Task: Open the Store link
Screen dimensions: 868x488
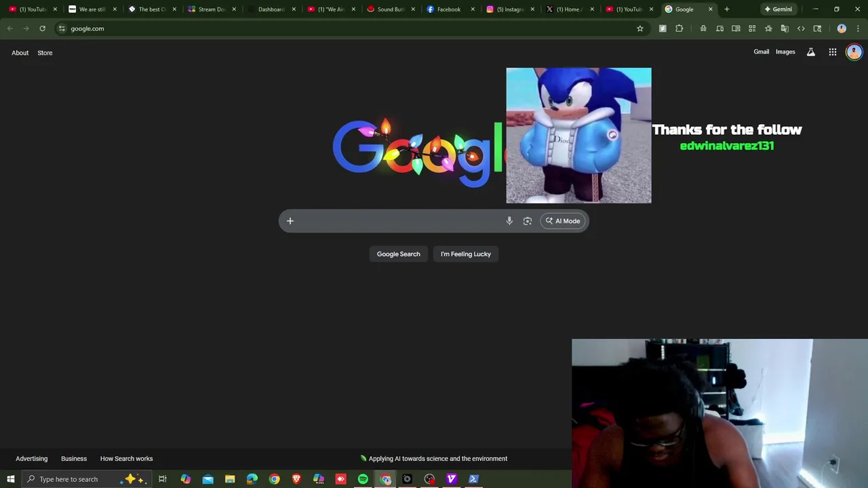Action: point(45,53)
